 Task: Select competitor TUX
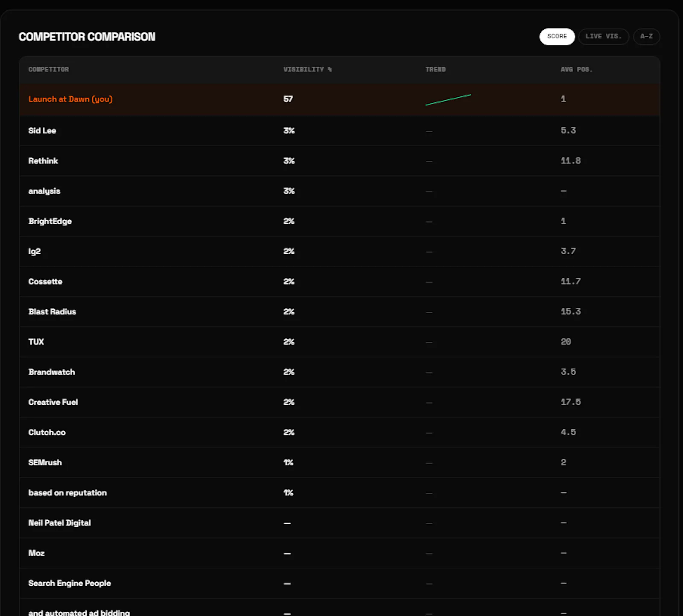(x=36, y=342)
